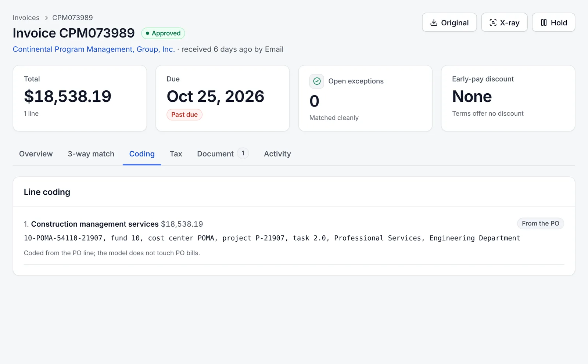The height and width of the screenshot is (364, 588).
Task: Click the 1 line text under Total
Action: [x=31, y=113]
